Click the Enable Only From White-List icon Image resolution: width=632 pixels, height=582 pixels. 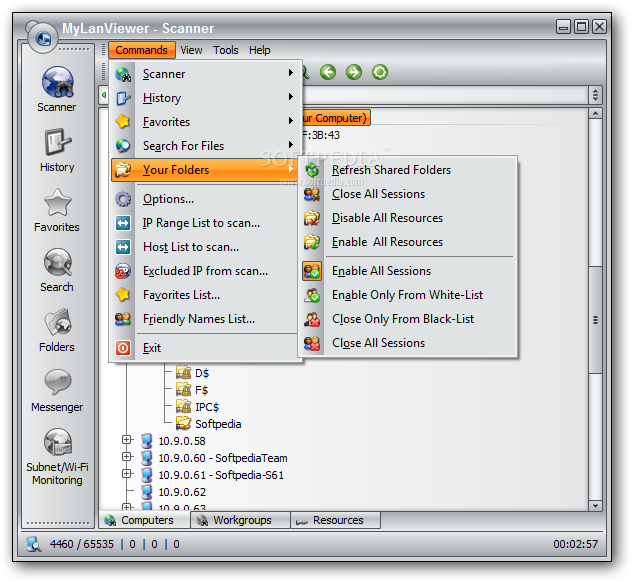(x=312, y=295)
